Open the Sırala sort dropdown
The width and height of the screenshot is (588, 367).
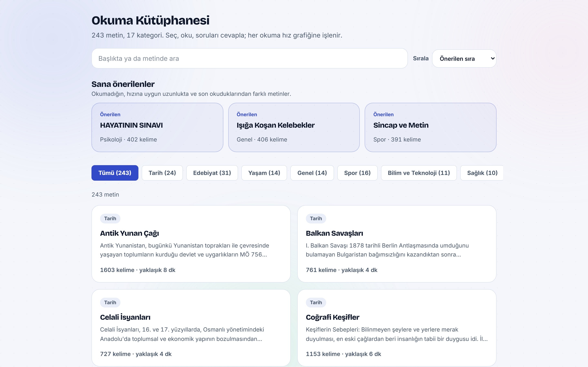(x=464, y=59)
